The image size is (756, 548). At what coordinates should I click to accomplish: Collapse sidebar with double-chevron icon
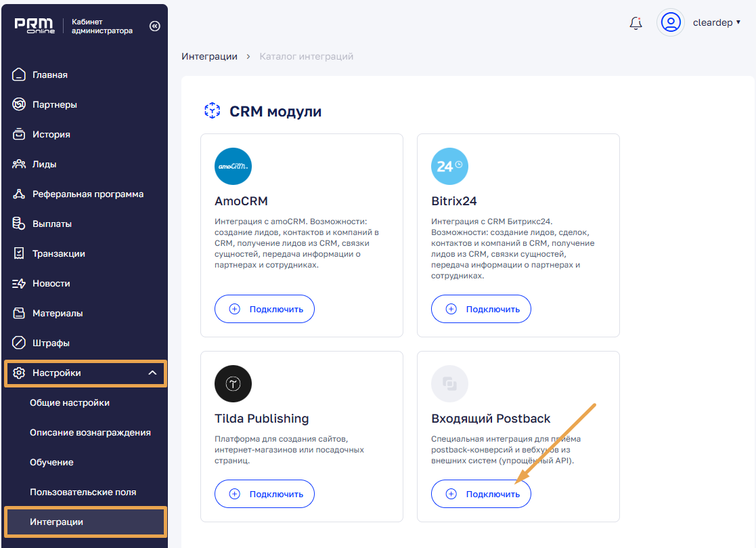coord(154,26)
